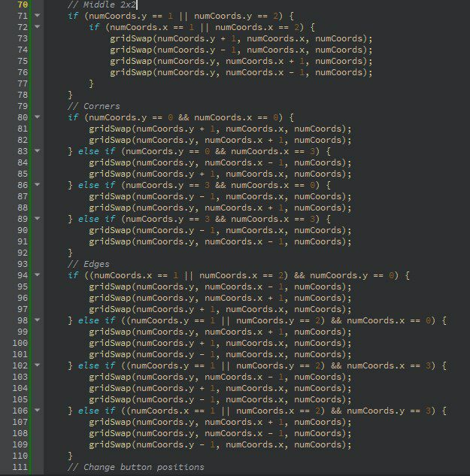Click the closing brace on line 110
Viewport: 470px width, 476px height.
(70, 456)
